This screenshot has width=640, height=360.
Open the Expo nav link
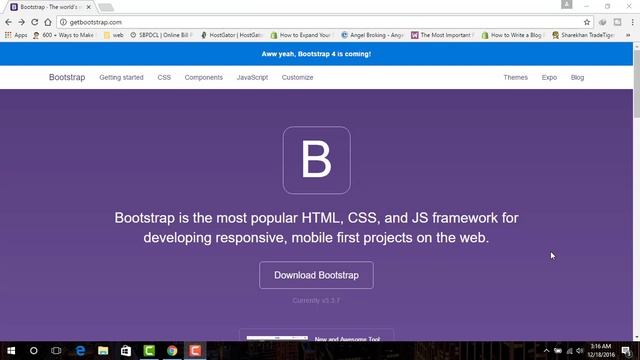pyautogui.click(x=549, y=77)
